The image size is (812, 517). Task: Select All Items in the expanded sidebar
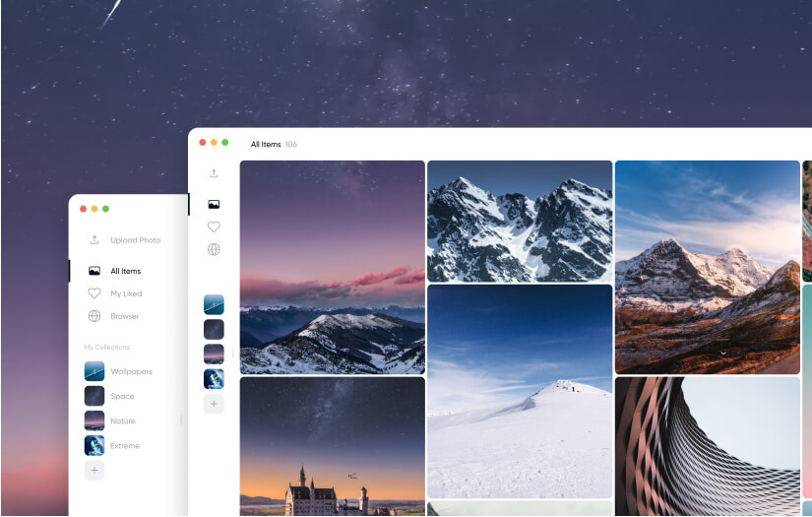coord(126,271)
